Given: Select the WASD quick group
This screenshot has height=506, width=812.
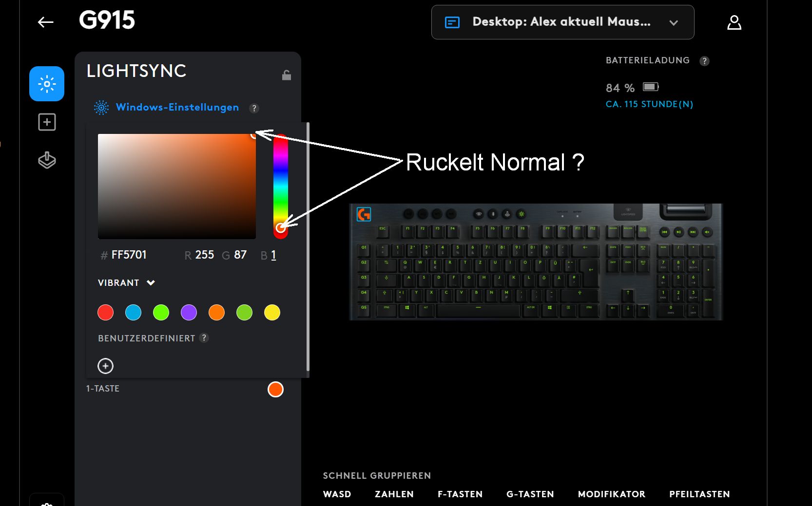Looking at the screenshot, I should [x=337, y=494].
